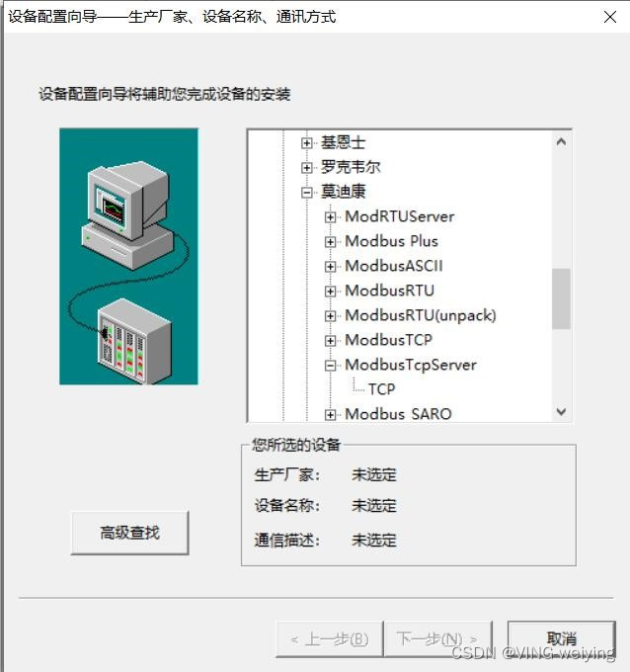Expand the 罗克韦尔 manufacturer node
This screenshot has height=672, width=630.
coord(307,168)
